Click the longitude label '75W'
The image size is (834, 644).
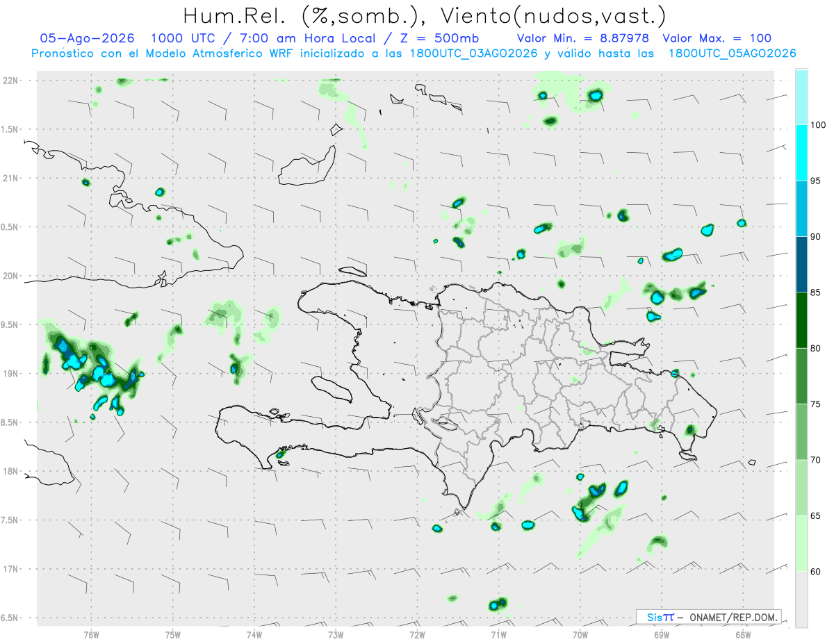click(173, 634)
